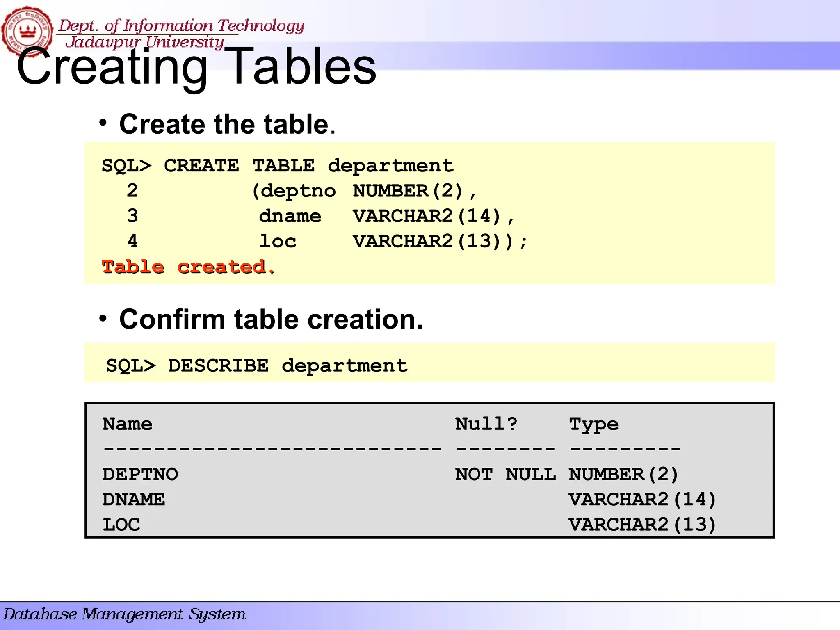
Task: Click the '(deptno NUMBER(2),' code line
Action: point(365,191)
